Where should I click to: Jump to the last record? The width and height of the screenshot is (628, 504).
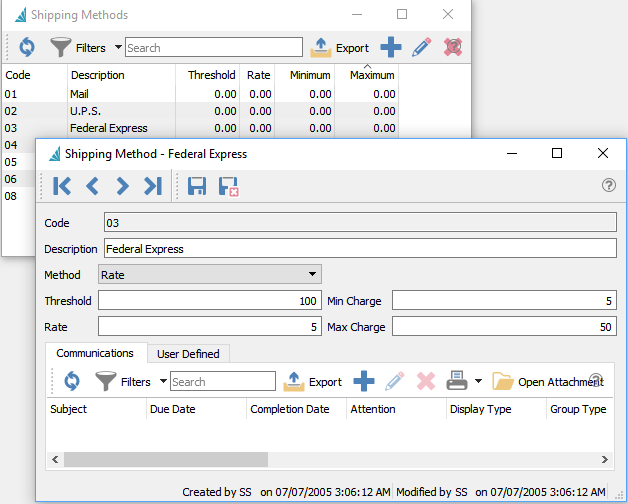(x=152, y=185)
